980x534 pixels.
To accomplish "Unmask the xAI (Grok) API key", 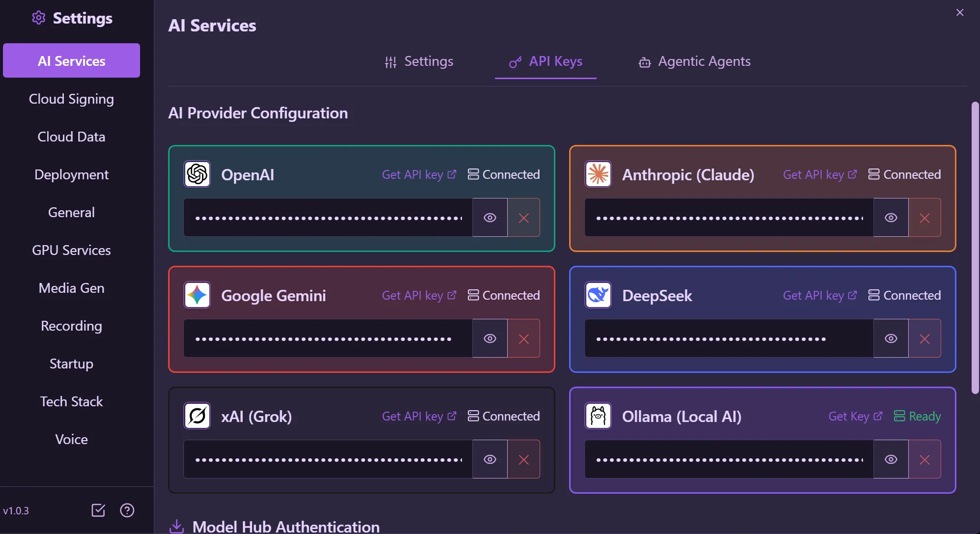I will [x=490, y=459].
